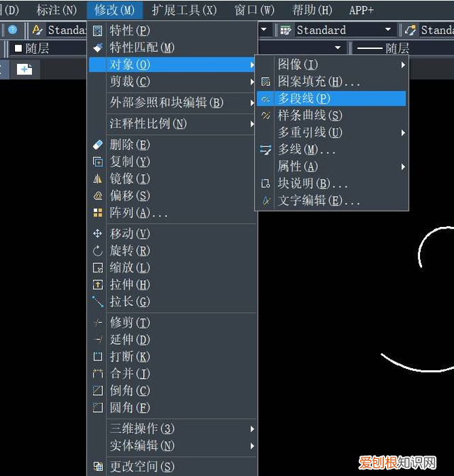Open the Express Tools (扩展工具) menu
454x476 pixels.
point(184,10)
